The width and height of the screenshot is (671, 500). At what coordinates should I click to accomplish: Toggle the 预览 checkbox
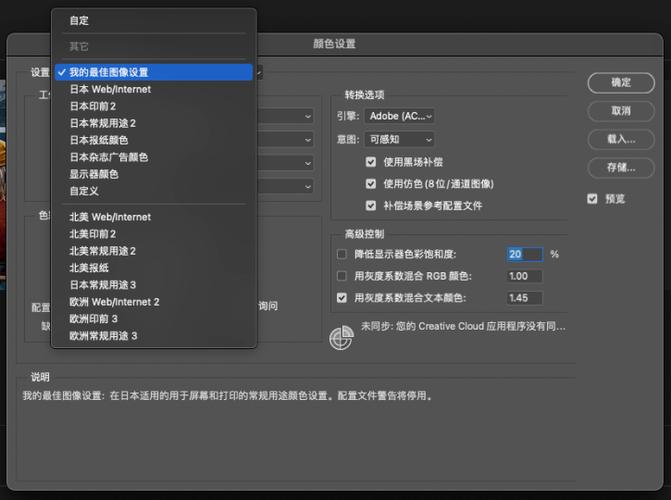tap(592, 199)
